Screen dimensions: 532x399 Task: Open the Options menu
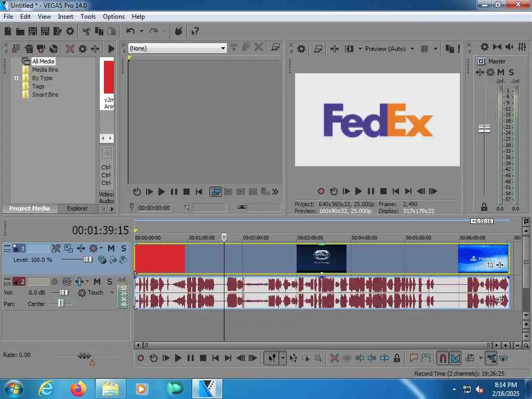114,16
